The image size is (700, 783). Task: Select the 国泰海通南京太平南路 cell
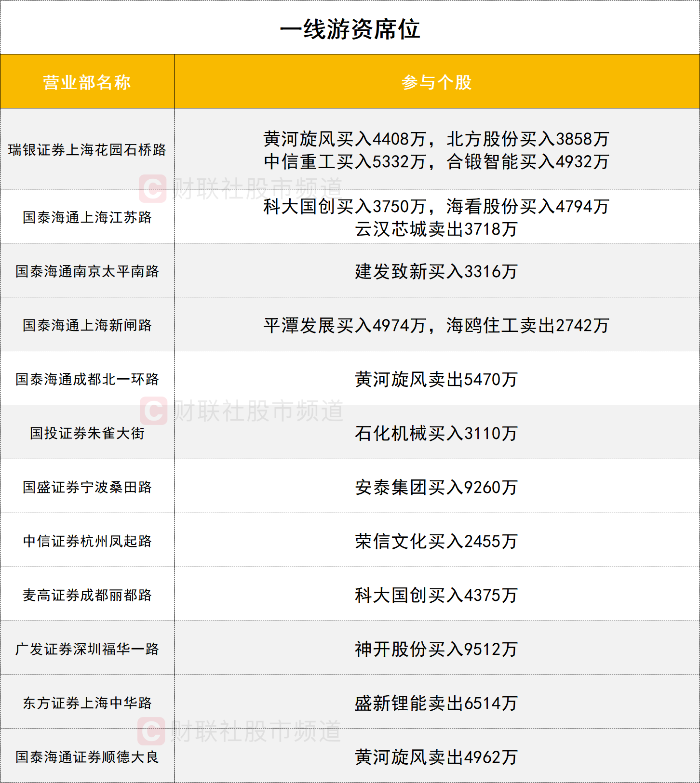point(87,271)
